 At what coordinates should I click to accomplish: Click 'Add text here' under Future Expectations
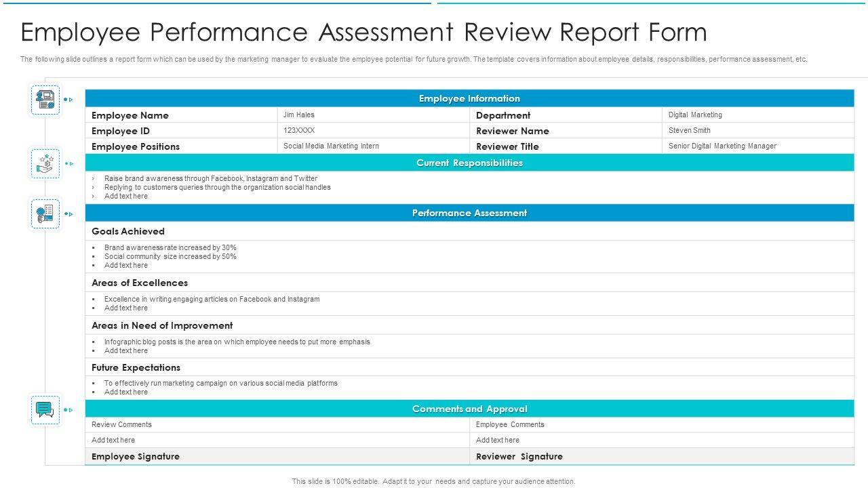[x=126, y=392]
